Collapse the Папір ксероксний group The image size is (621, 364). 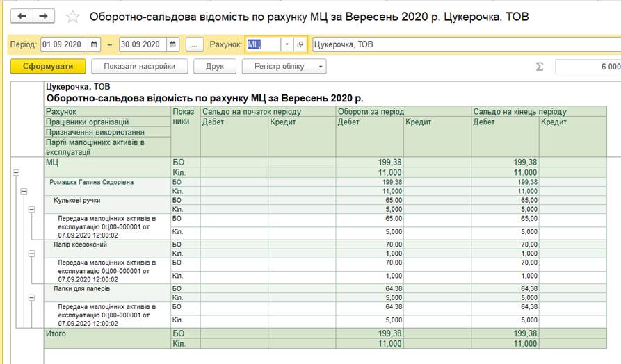click(x=31, y=254)
